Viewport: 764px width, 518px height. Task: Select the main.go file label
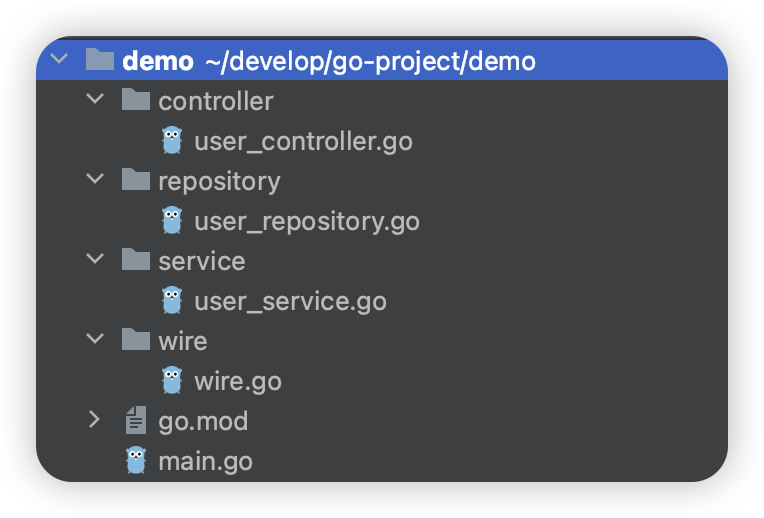(x=205, y=461)
